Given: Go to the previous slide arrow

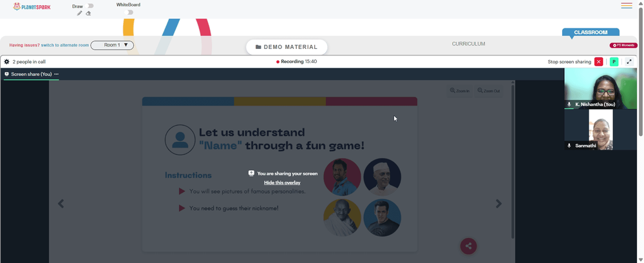Looking at the screenshot, I should click(61, 204).
